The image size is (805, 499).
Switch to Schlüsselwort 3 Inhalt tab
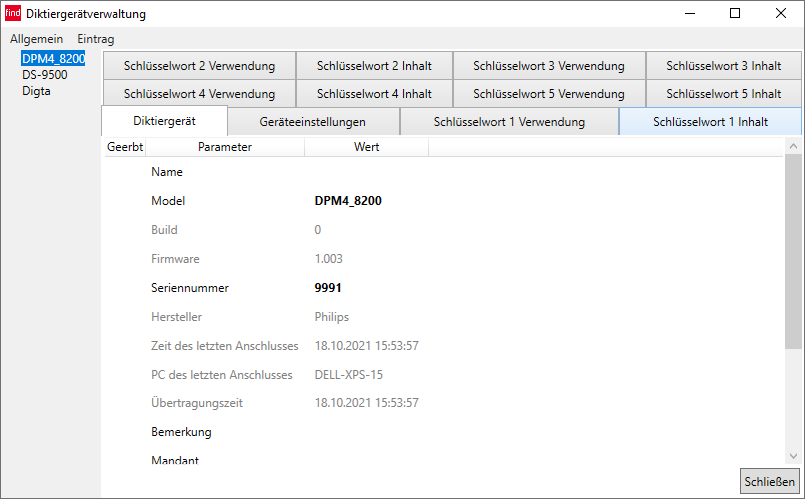pyautogui.click(x=723, y=66)
